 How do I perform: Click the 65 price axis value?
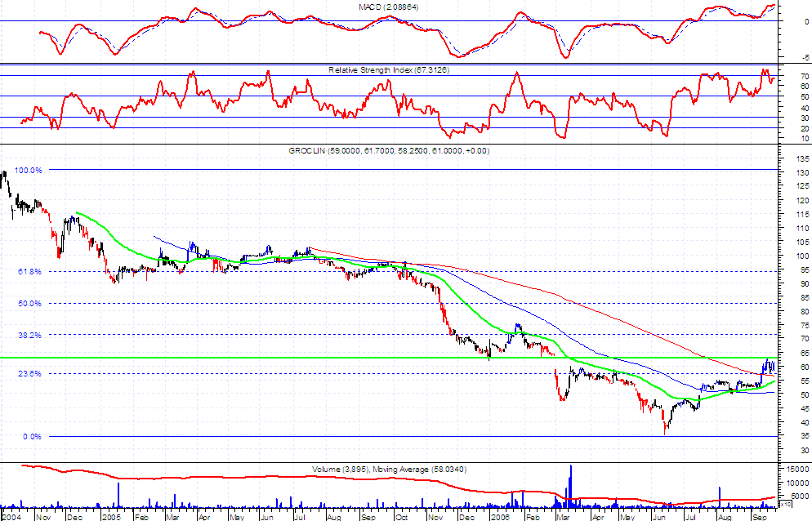click(805, 354)
